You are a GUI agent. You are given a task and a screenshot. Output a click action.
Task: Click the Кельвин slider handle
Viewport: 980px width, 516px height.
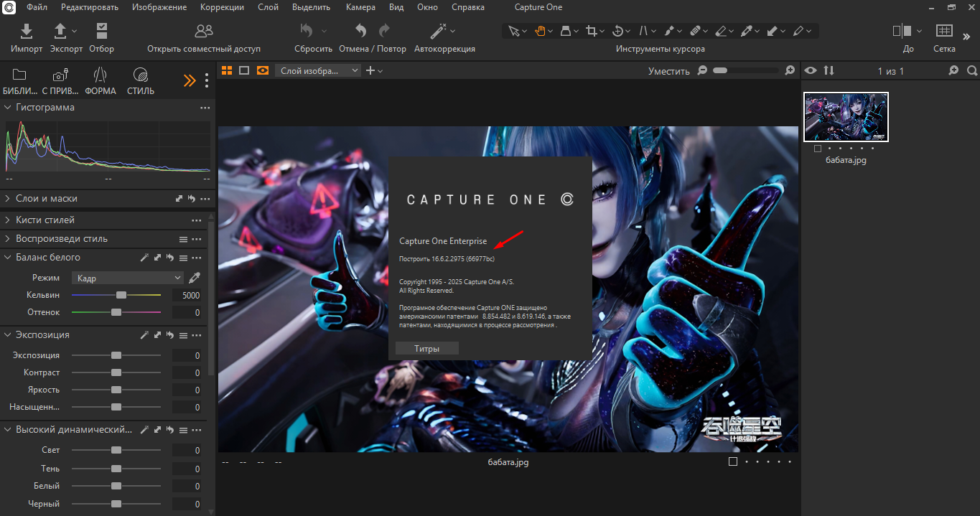(121, 295)
